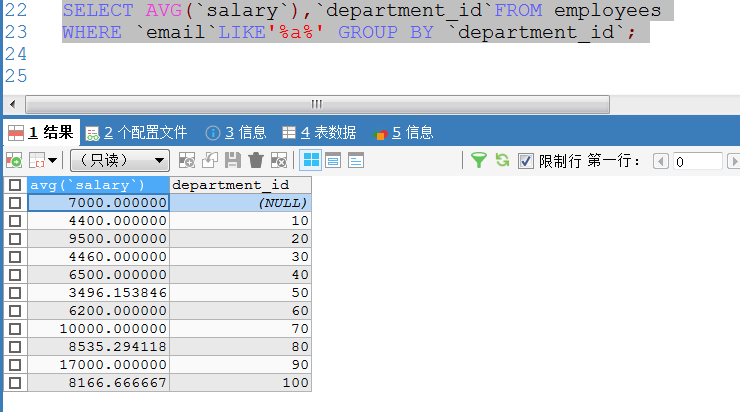Click the green filter funnel icon
Viewport: 740px width, 412px height.
479,161
